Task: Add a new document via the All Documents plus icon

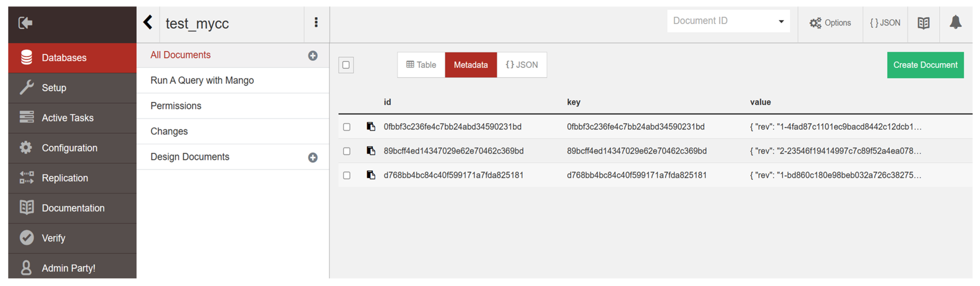Action: [x=313, y=56]
